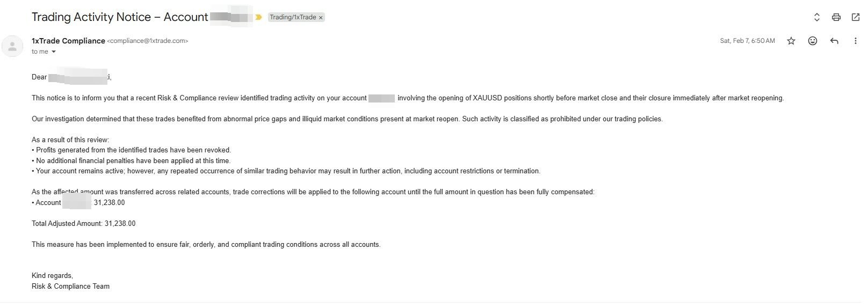The width and height of the screenshot is (868, 308).
Task: Click the Sat, Feb 7, 6:50 AM timestamp
Action: [747, 41]
